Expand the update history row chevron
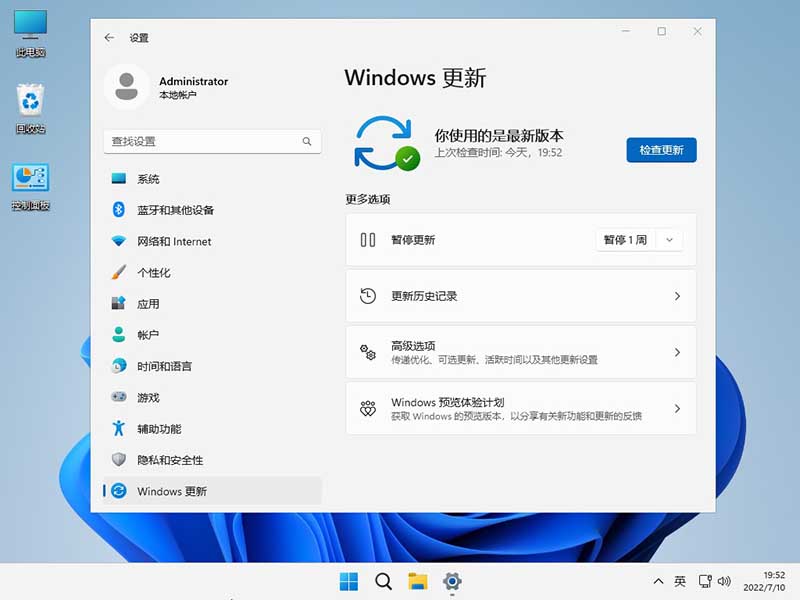 tap(677, 297)
